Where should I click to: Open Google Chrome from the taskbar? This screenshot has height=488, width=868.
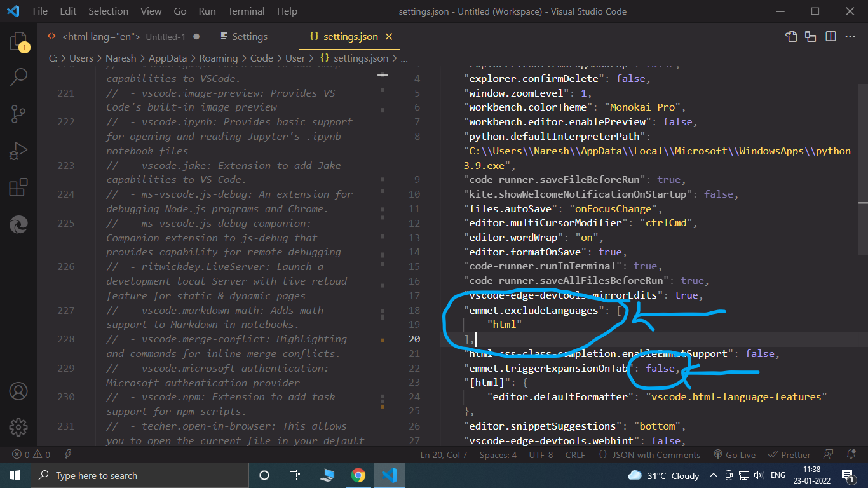358,475
